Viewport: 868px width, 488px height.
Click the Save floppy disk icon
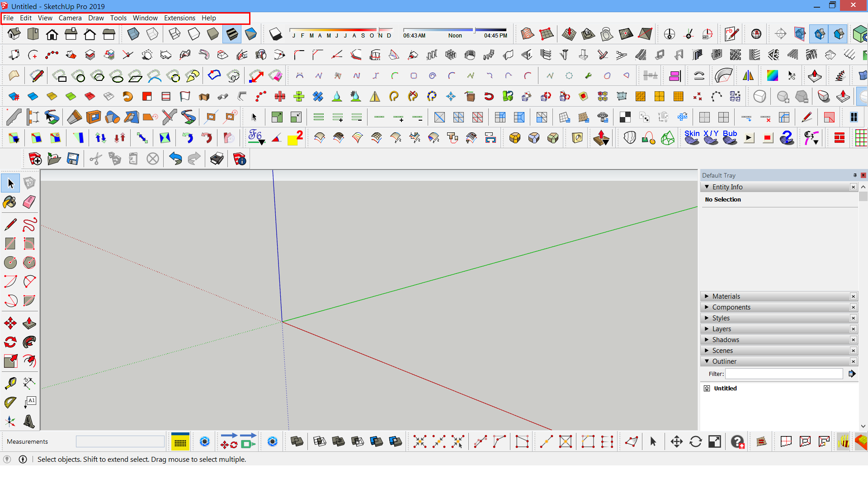(73, 159)
